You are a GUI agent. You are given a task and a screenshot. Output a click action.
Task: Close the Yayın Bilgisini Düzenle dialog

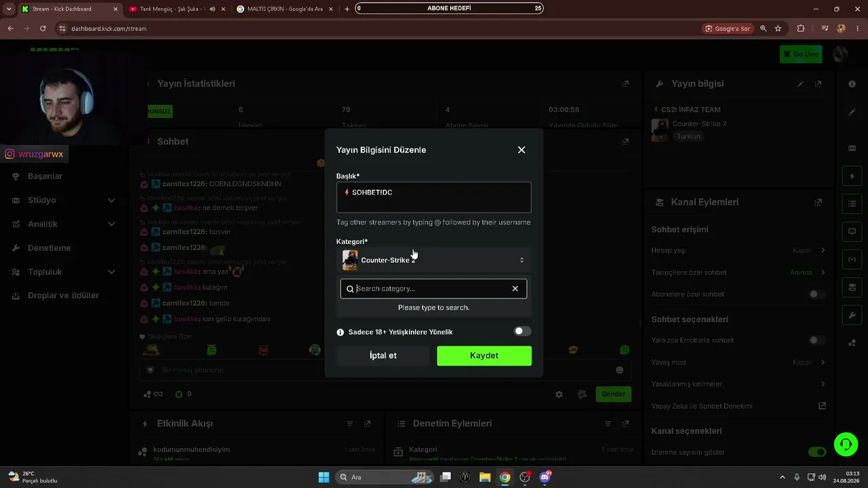click(x=521, y=150)
